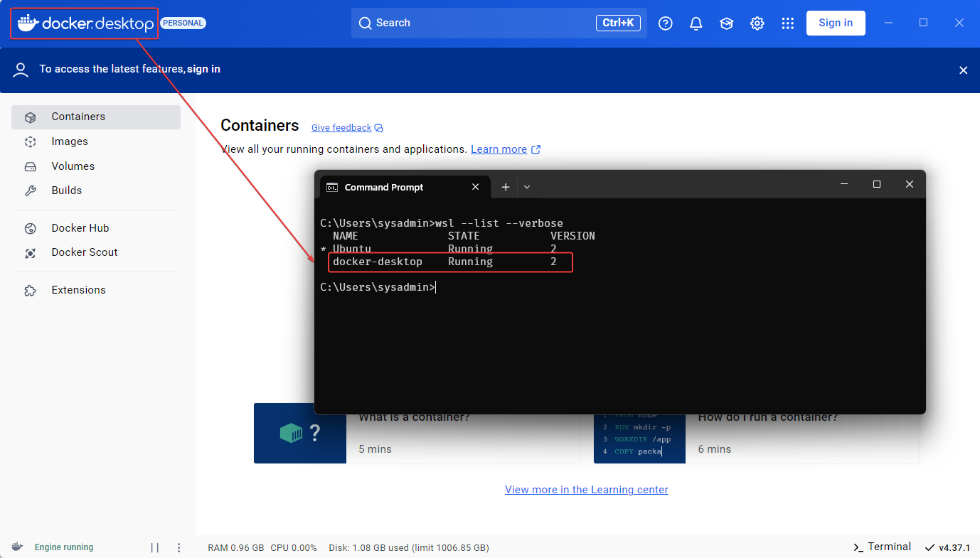This screenshot has width=980, height=558.
Task: Open Settings gear icon in header
Action: click(x=757, y=23)
